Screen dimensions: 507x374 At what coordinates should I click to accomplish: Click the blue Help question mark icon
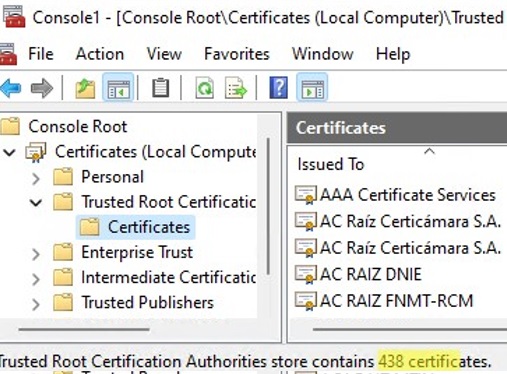(x=278, y=88)
